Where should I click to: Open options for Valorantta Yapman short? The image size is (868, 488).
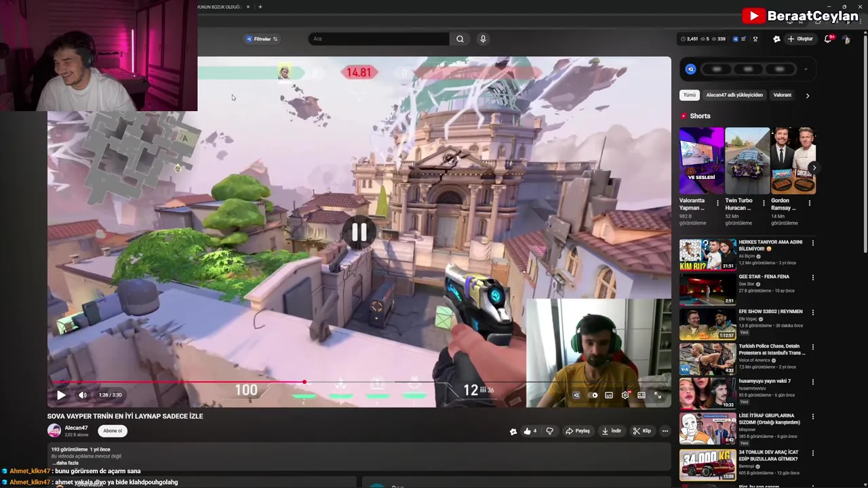[x=717, y=203]
